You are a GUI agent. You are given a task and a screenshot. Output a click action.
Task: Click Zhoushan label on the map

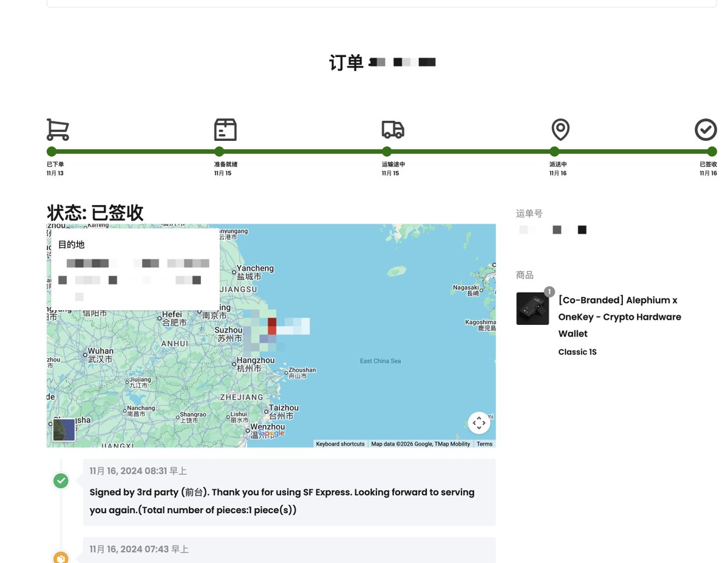302,372
